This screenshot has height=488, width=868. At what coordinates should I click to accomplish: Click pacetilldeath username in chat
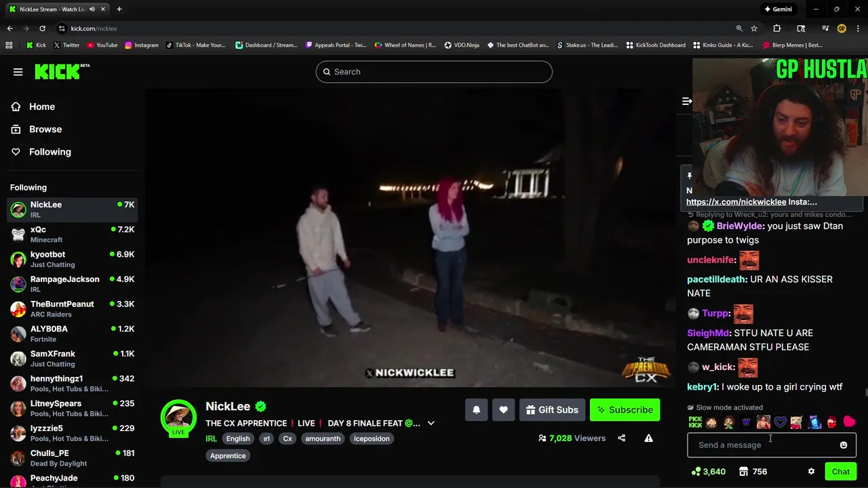[717, 279]
